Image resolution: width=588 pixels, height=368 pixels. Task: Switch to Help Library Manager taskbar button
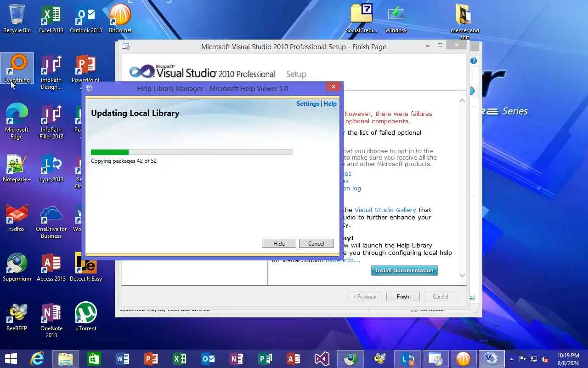[x=492, y=359]
